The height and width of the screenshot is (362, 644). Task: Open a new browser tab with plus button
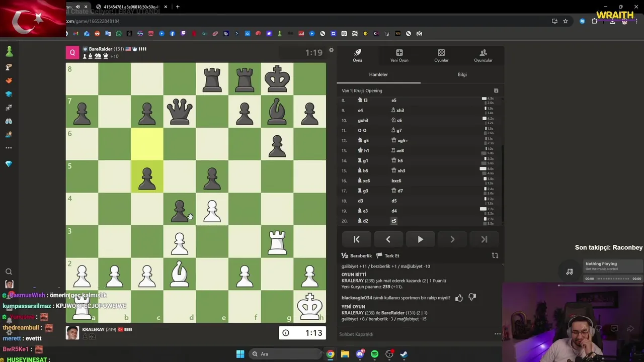pyautogui.click(x=177, y=7)
